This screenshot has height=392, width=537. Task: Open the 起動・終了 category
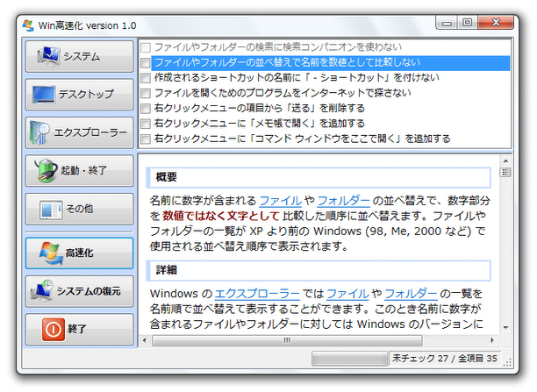(x=80, y=170)
